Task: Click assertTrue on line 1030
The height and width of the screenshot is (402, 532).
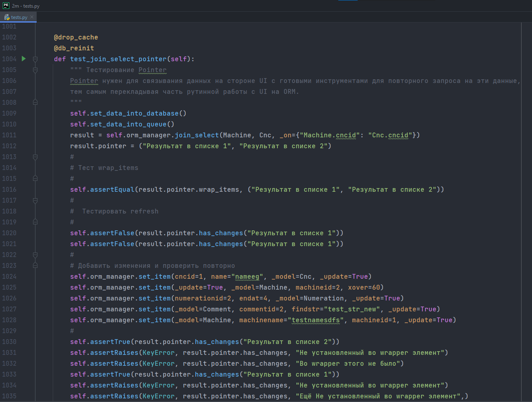Action: coord(110,342)
